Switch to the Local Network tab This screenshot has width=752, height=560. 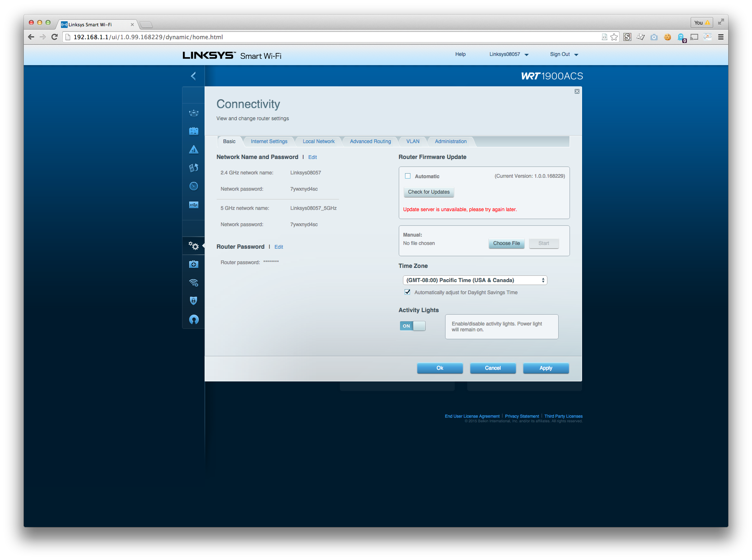click(319, 141)
